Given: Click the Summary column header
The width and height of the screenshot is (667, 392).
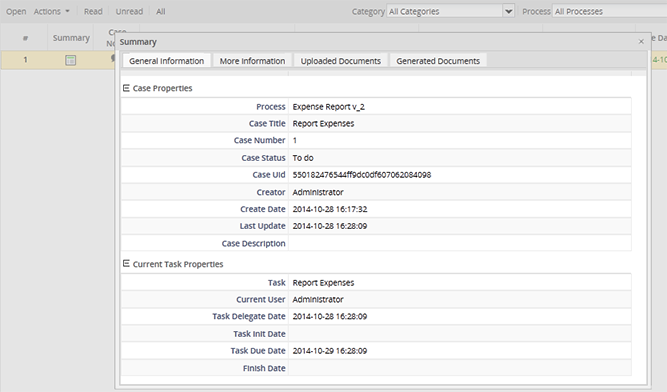Looking at the screenshot, I should pos(71,38).
